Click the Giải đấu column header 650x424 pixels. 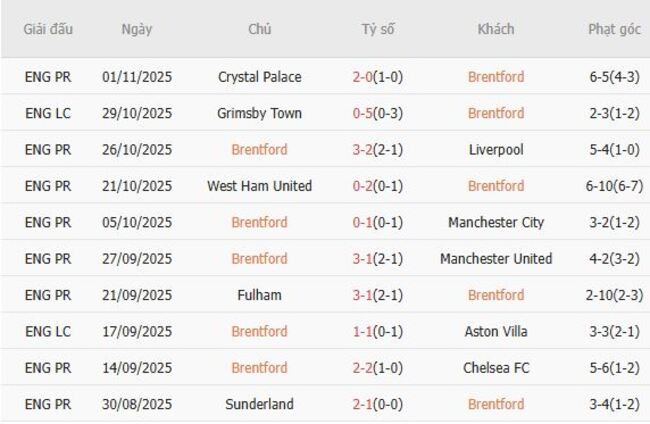pos(48,29)
